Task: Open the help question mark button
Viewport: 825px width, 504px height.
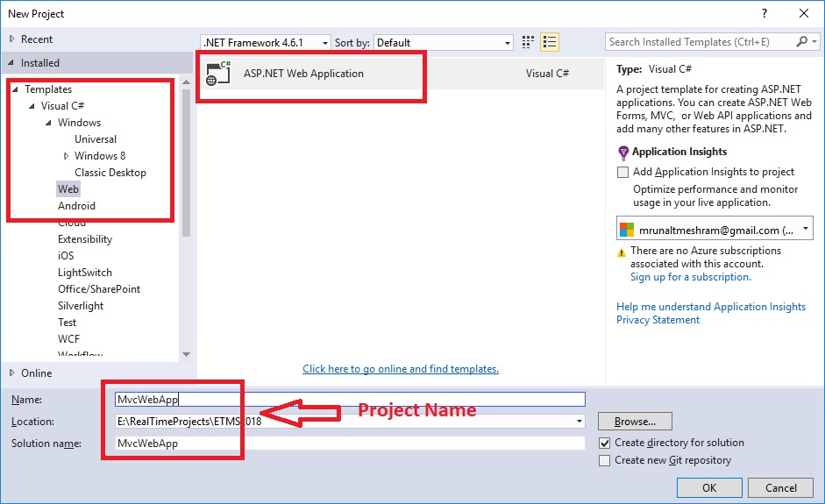Action: pos(764,14)
